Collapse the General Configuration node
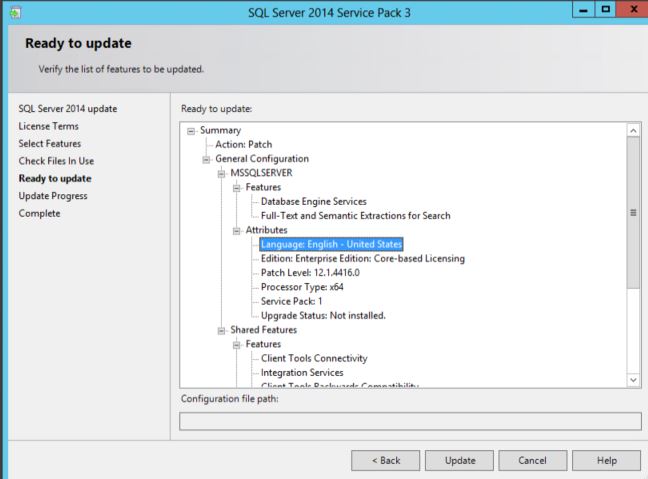The image size is (648, 479). click(x=206, y=160)
